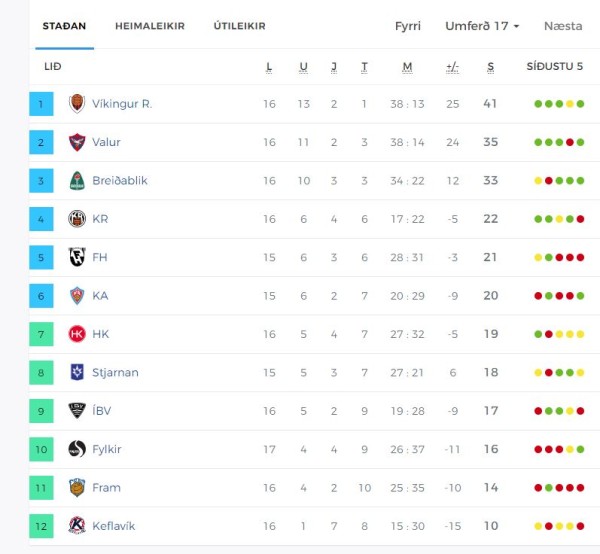Click the KR club badge
The height and width of the screenshot is (554, 600).
tap(77, 219)
